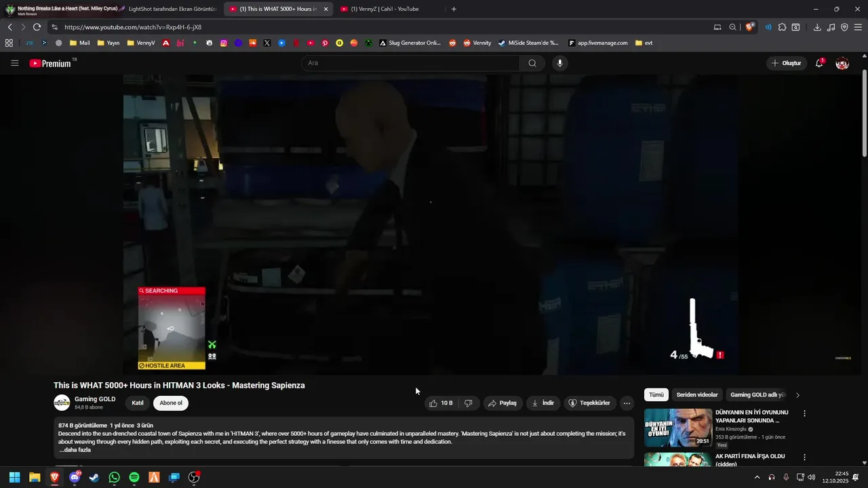Open the Gaming GOLD channel name link
The width and height of the screenshot is (868, 488).
(95, 399)
